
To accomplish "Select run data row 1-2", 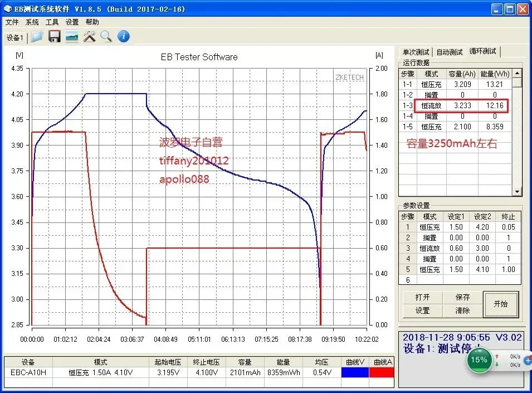I will (x=455, y=95).
